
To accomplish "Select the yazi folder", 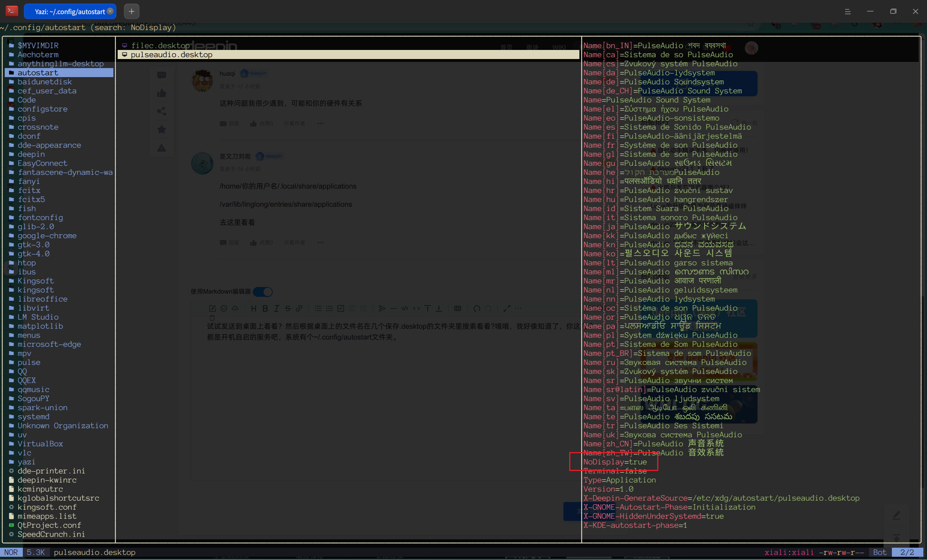I will [59, 462].
